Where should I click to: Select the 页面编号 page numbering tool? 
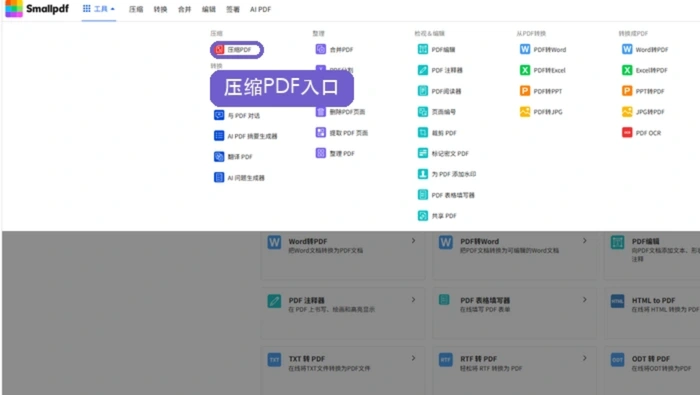[437, 112]
